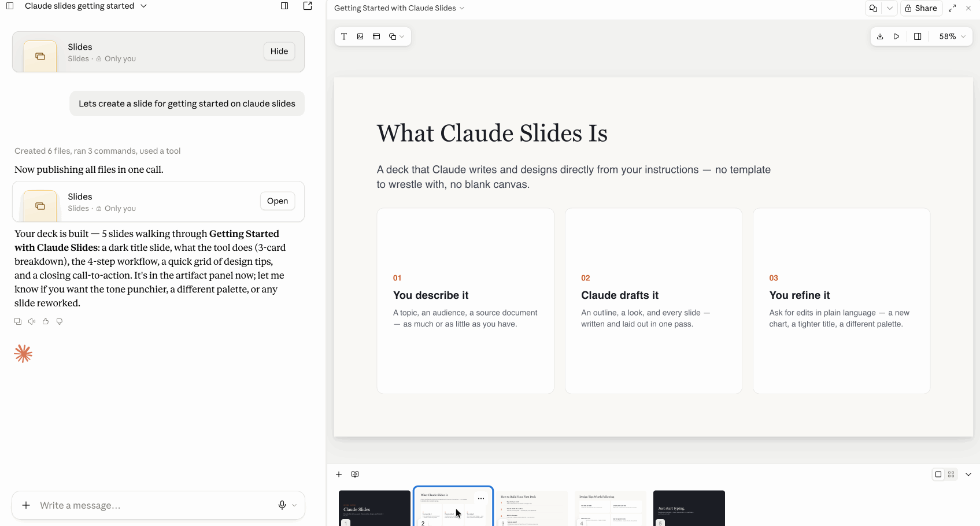980x526 pixels.
Task: Click 'Now publishing all files in one call.'
Action: point(89,169)
